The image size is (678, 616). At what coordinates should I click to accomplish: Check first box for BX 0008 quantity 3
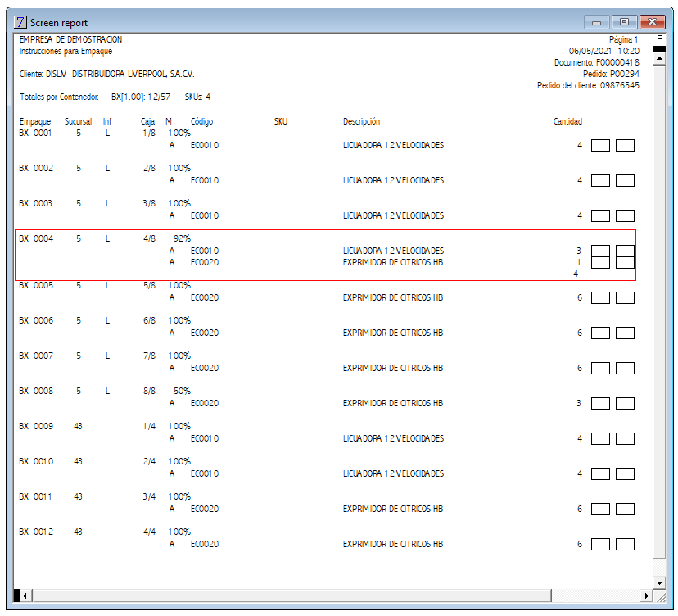pos(600,404)
